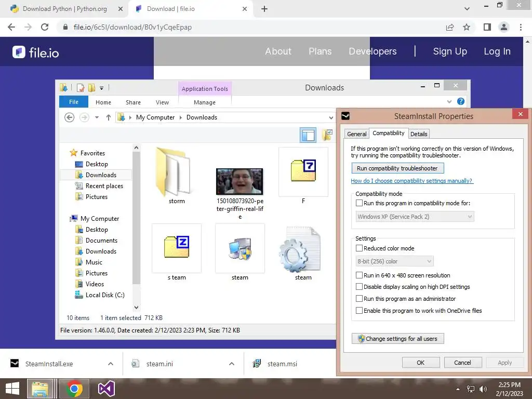Select the 's team' zip archive file

tap(177, 248)
